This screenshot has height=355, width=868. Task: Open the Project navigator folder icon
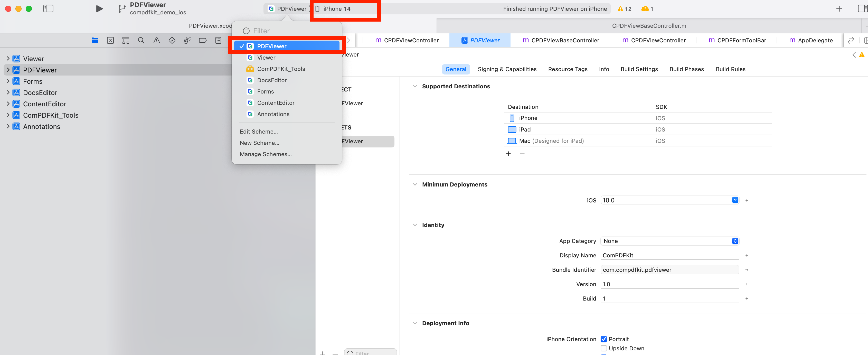pos(95,40)
